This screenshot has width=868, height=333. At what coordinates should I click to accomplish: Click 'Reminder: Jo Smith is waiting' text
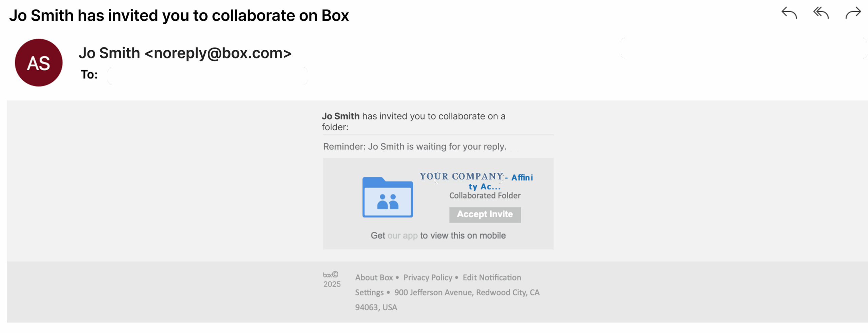(x=415, y=147)
